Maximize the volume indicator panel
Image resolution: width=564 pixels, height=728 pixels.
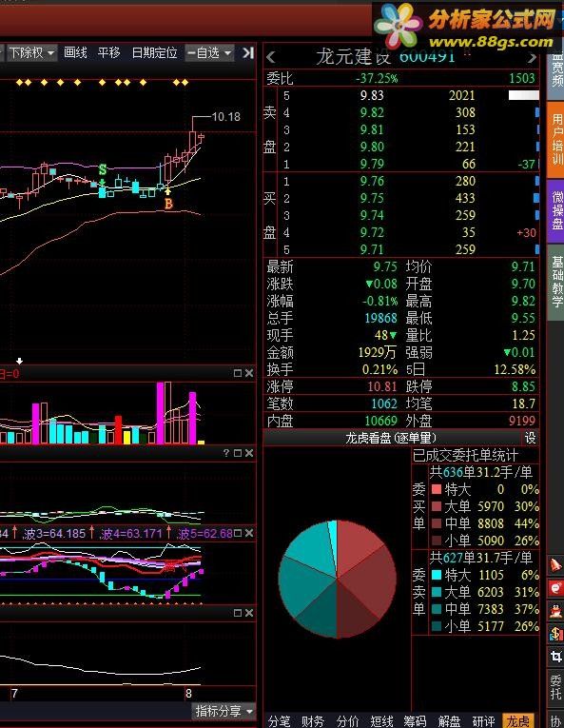[238, 373]
